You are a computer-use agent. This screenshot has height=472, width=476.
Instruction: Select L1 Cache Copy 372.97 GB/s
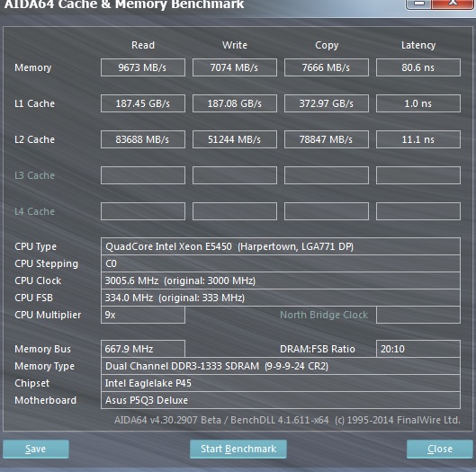pyautogui.click(x=327, y=103)
